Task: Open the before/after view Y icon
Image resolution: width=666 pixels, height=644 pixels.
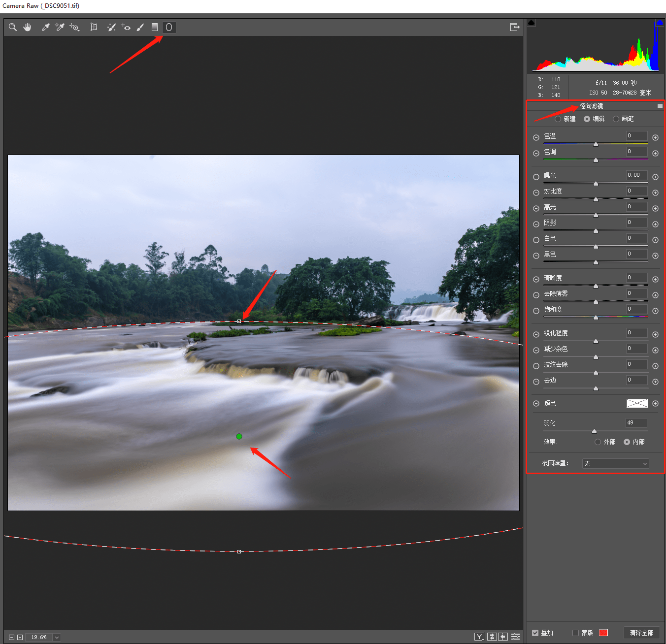Action: 479,637
